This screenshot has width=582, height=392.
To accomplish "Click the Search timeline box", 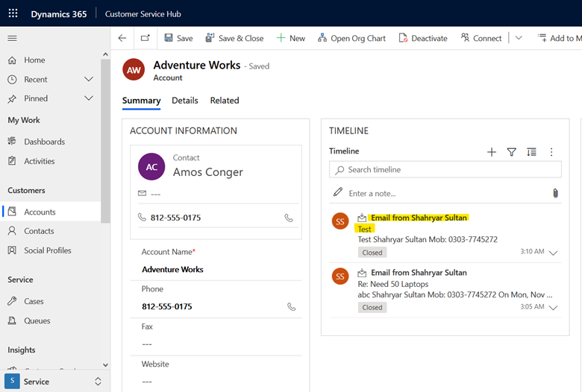I will pos(445,169).
